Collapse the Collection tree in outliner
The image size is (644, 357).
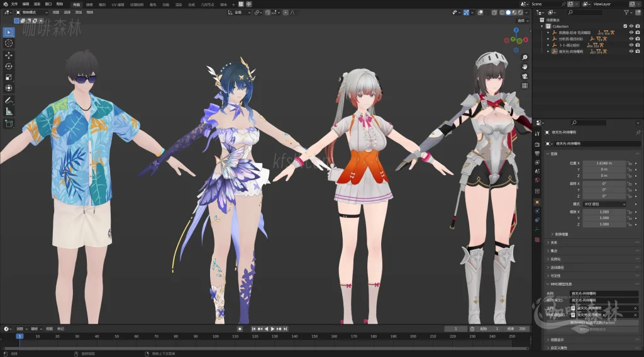(x=542, y=26)
